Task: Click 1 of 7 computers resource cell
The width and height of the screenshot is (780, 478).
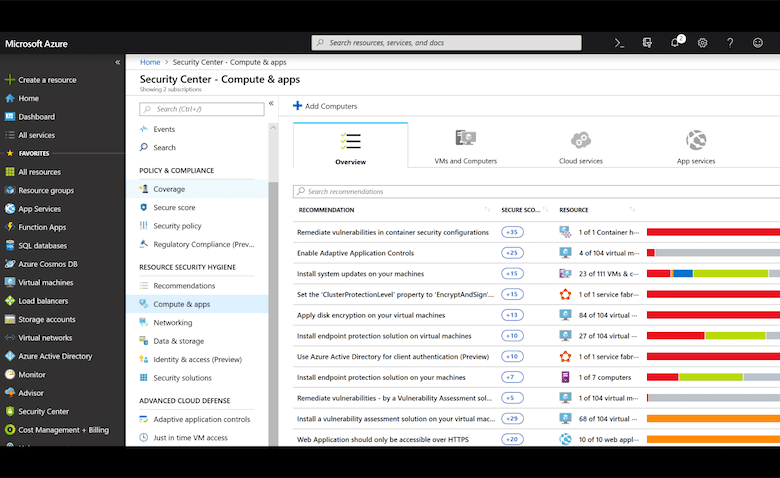Action: click(x=604, y=377)
